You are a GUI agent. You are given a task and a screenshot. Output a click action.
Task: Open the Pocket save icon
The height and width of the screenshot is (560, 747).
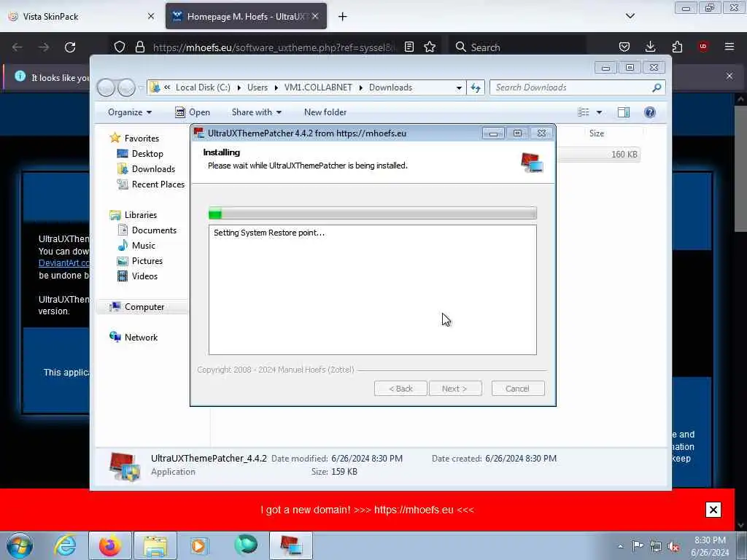click(x=624, y=47)
